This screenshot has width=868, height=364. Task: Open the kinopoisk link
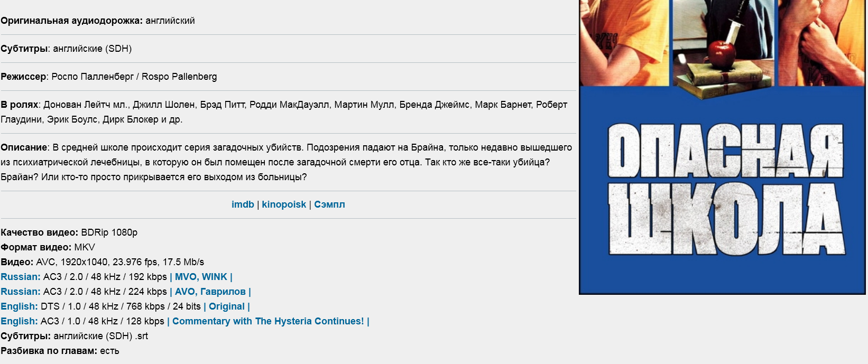(x=284, y=204)
